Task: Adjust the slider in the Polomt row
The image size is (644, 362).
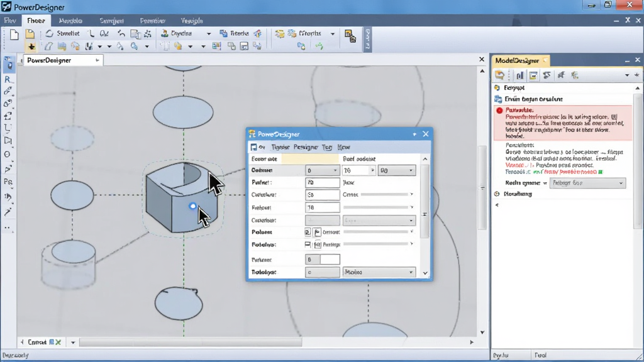Action: point(378,232)
